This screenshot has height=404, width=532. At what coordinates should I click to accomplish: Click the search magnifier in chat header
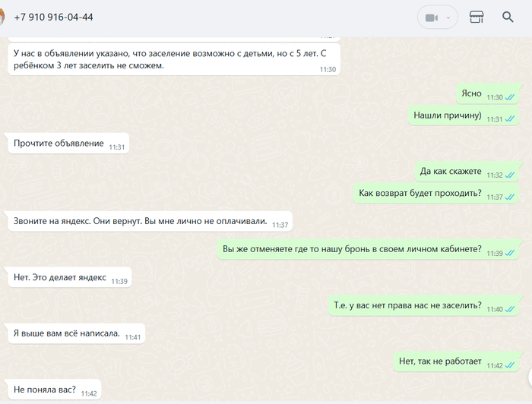coord(508,17)
